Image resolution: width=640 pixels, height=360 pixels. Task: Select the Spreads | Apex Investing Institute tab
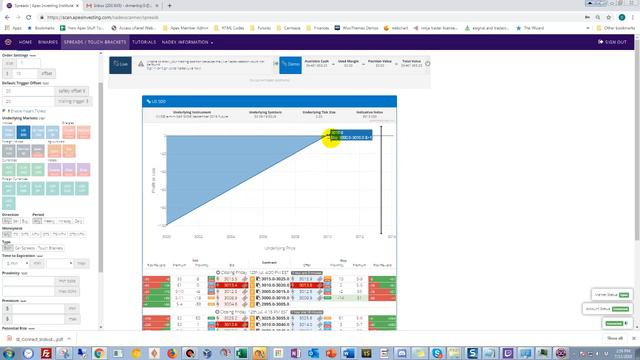(42, 6)
